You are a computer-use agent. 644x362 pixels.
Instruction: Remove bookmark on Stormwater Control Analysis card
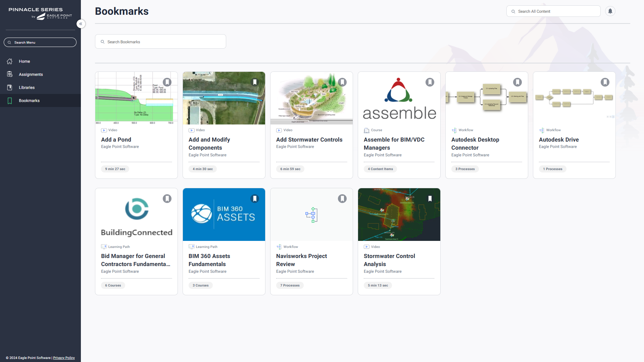coord(430,199)
